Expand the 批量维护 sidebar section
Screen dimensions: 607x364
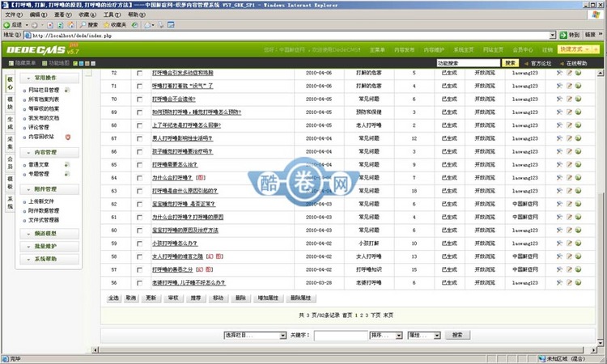click(x=49, y=247)
